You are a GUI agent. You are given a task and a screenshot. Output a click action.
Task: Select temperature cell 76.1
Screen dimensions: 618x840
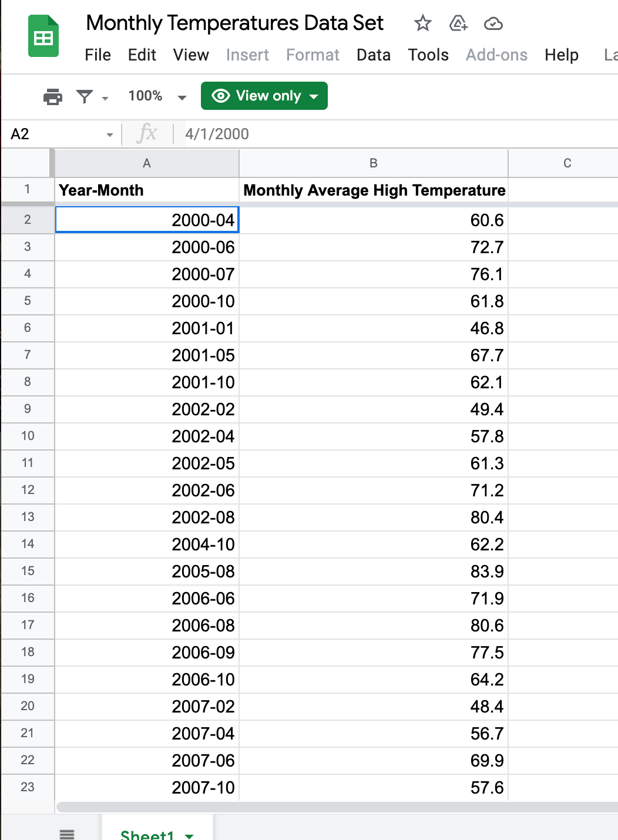374,274
